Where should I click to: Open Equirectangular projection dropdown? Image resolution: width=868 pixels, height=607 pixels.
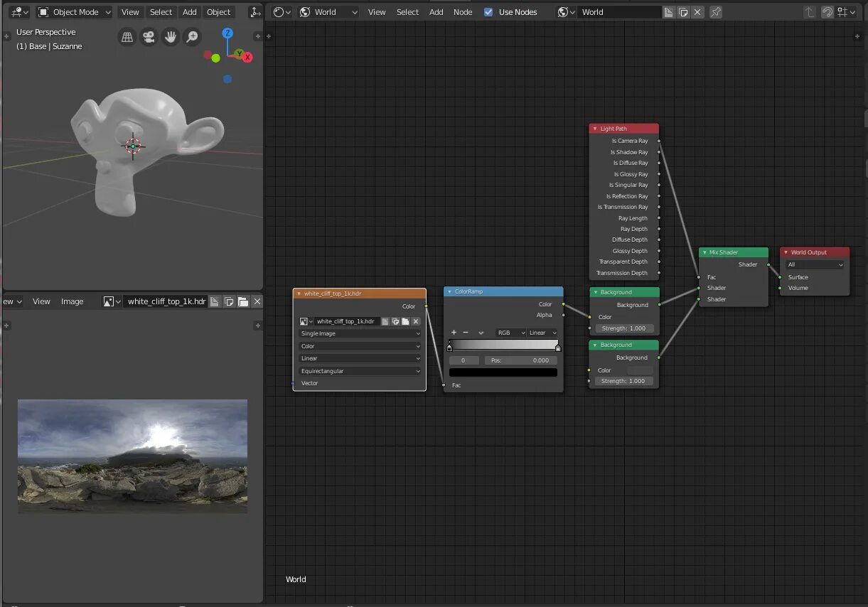coord(360,371)
